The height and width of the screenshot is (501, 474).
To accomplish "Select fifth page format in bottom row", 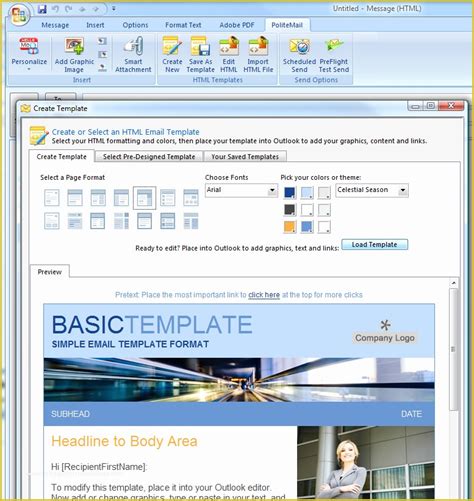I will point(145,221).
